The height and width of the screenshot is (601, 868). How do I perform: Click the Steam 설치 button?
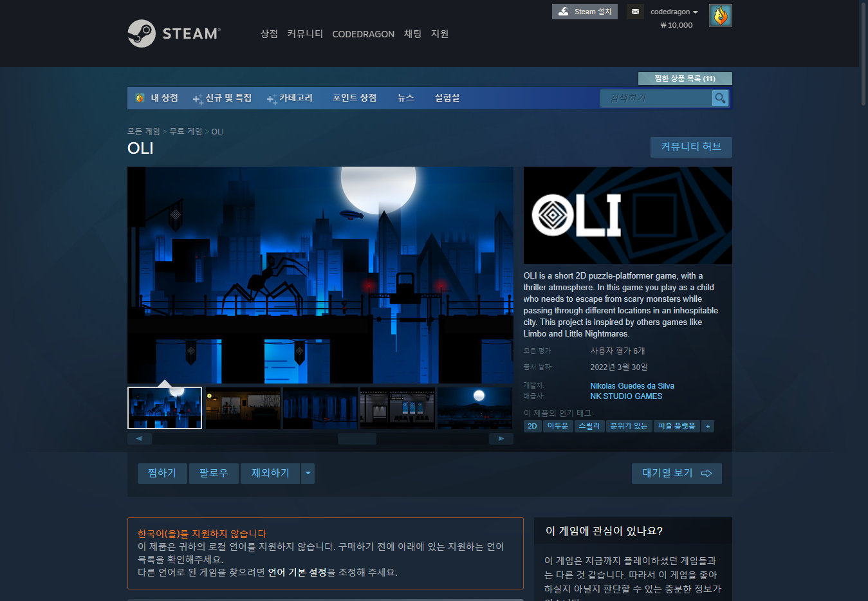click(x=585, y=12)
